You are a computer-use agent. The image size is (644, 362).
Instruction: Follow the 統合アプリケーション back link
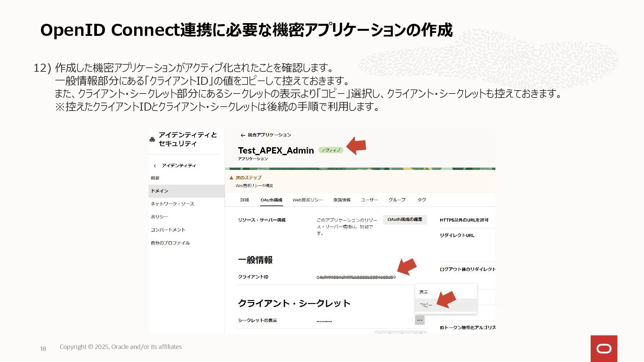click(269, 135)
